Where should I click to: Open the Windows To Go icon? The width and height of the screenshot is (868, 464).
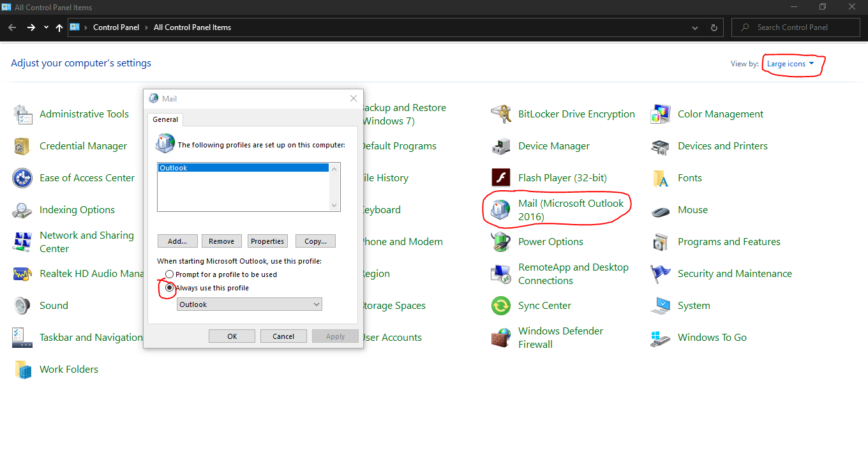pos(661,338)
